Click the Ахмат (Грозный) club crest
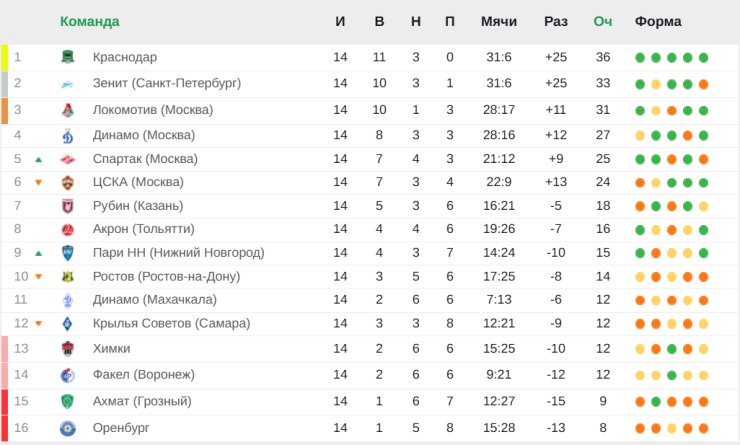Viewport: 740px width, 445px height. pyautogui.click(x=67, y=402)
